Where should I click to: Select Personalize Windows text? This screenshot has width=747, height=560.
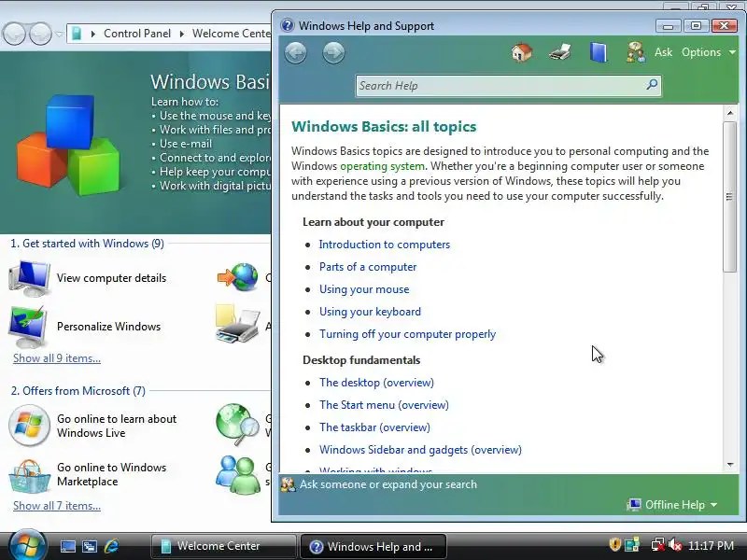point(108,327)
